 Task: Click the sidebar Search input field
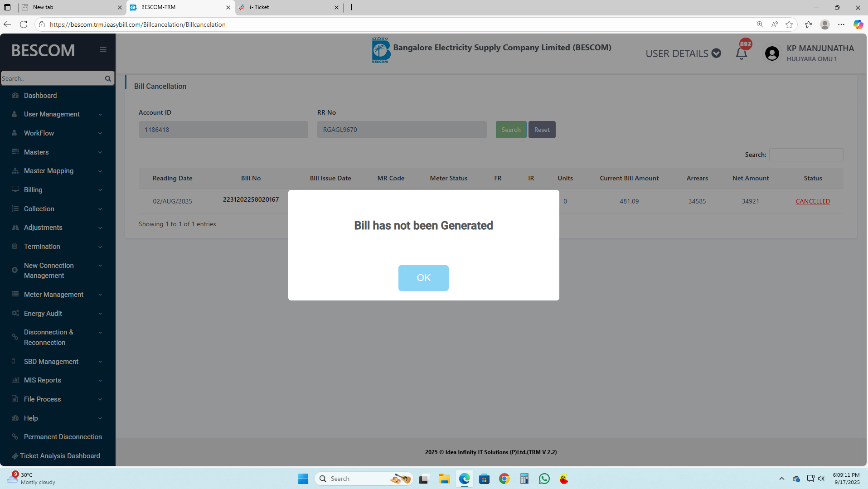coord(52,78)
